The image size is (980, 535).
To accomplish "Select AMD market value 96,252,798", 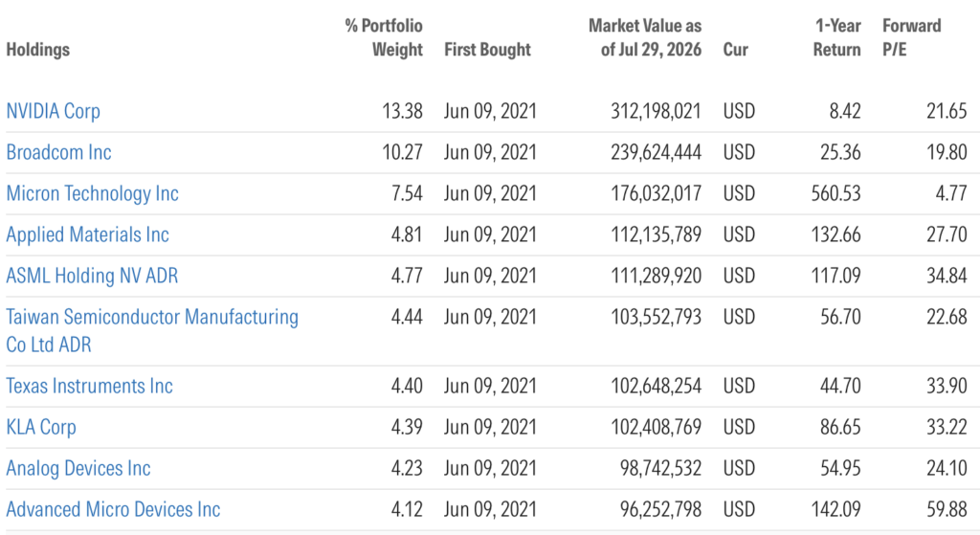I will pyautogui.click(x=660, y=510).
